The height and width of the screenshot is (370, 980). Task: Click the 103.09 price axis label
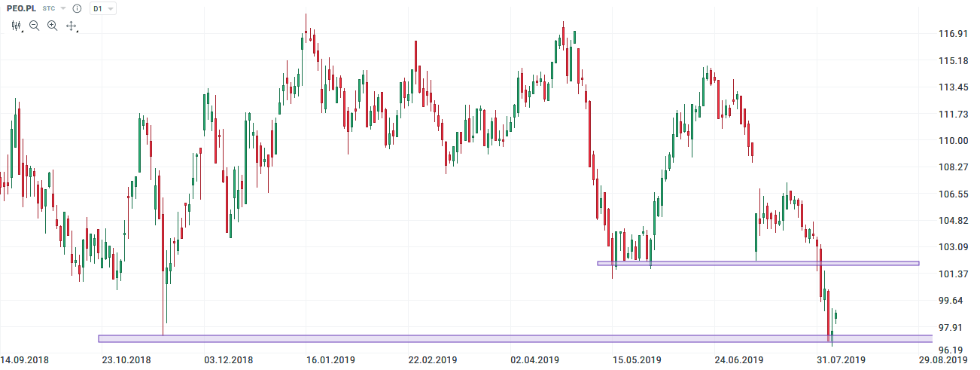(x=953, y=247)
